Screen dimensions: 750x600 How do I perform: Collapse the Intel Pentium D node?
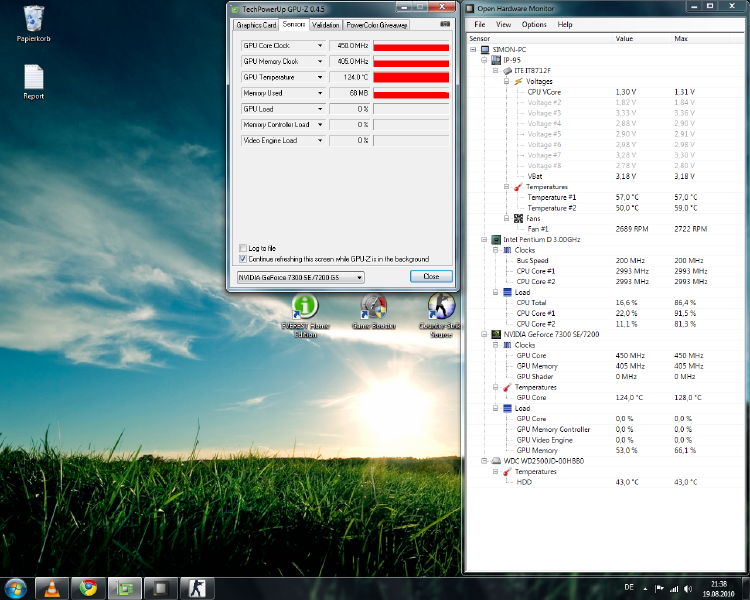484,239
